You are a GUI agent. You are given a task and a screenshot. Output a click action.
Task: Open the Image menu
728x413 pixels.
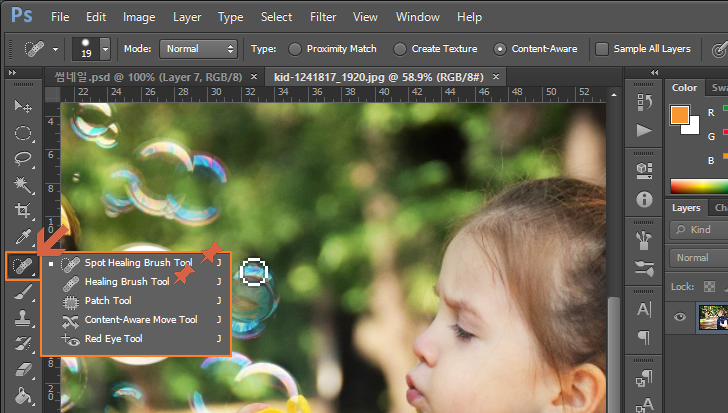pyautogui.click(x=139, y=17)
